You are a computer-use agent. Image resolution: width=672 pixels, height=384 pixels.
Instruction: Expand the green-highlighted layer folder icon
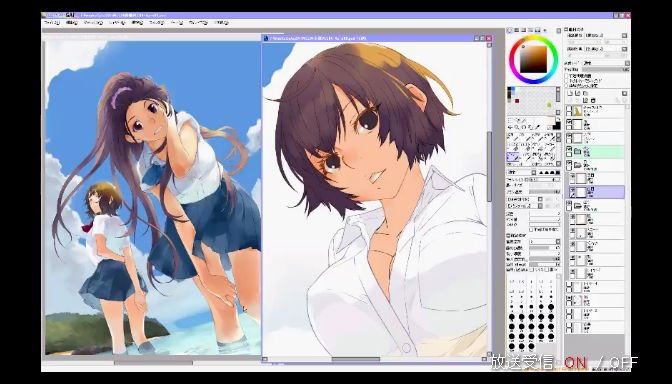(577, 151)
